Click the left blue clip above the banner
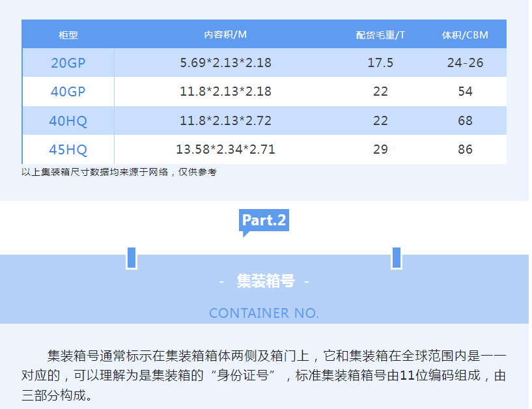The image size is (532, 409). pyautogui.click(x=132, y=258)
